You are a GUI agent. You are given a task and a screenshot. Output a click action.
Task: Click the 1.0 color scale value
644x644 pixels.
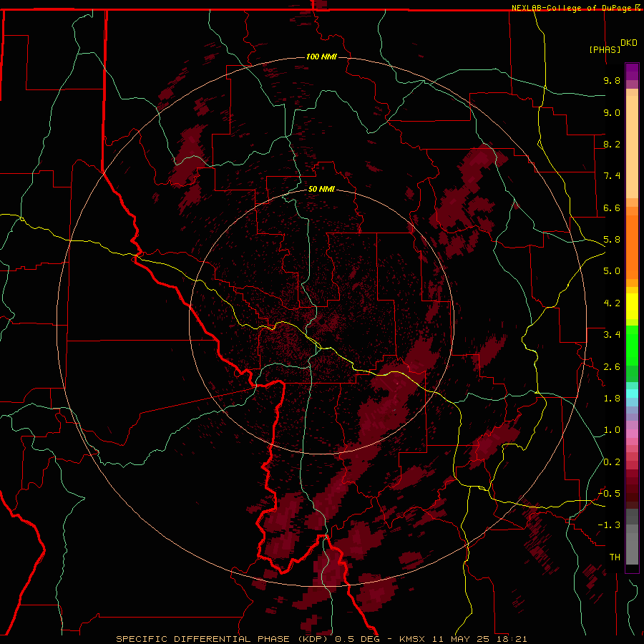point(612,430)
